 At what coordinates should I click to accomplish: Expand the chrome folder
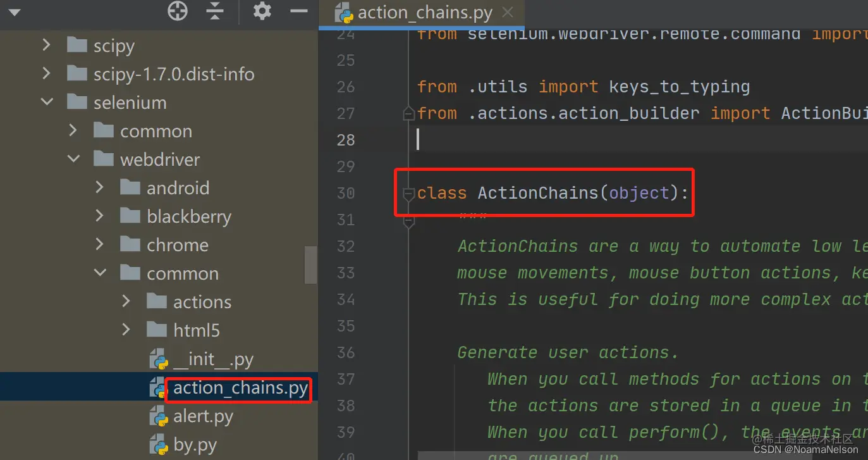coord(99,244)
